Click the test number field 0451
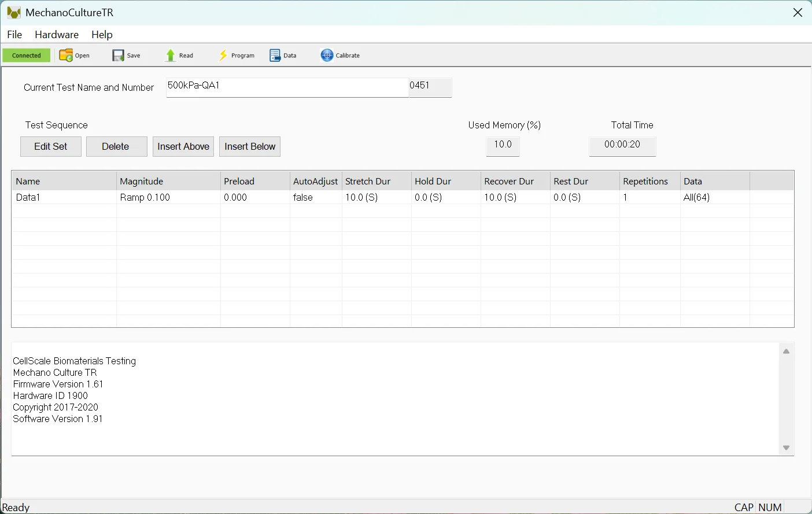 pyautogui.click(x=430, y=87)
